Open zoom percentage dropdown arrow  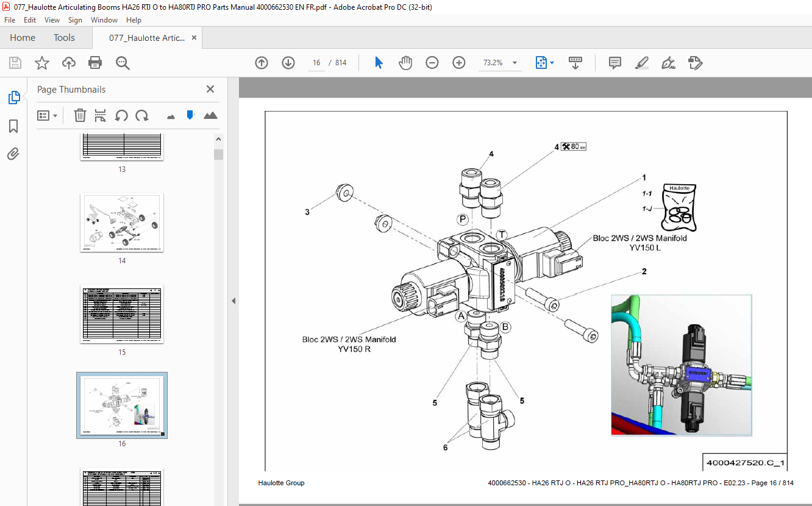click(x=515, y=63)
